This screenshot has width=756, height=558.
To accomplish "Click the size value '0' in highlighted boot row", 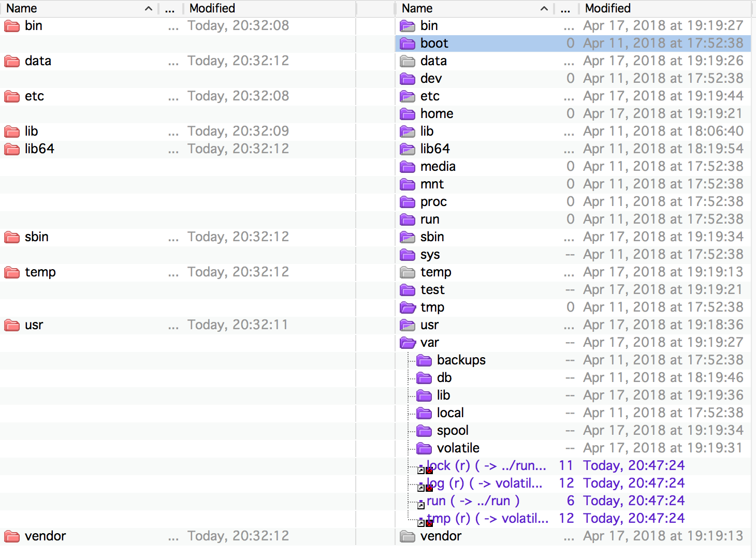I will (571, 43).
